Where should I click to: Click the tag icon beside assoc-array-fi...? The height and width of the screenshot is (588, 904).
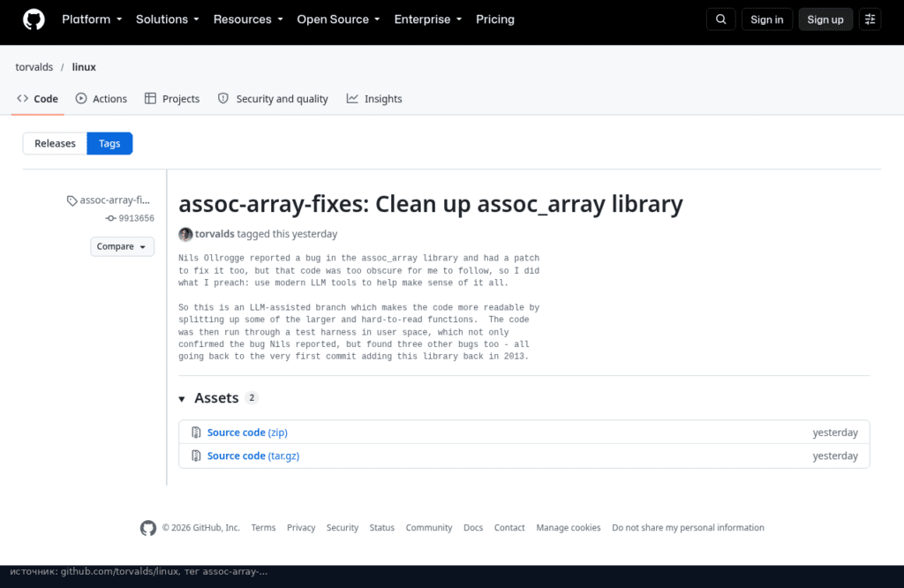click(x=72, y=200)
